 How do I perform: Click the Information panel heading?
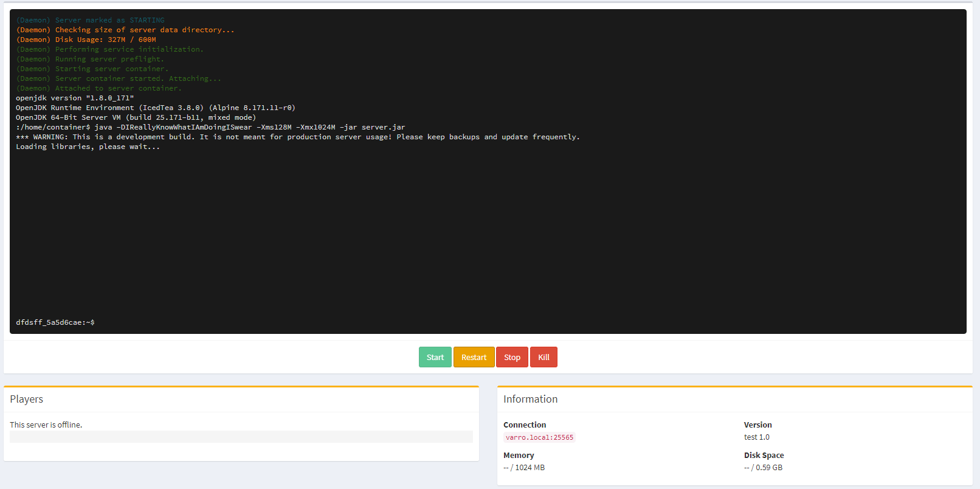[530, 399]
